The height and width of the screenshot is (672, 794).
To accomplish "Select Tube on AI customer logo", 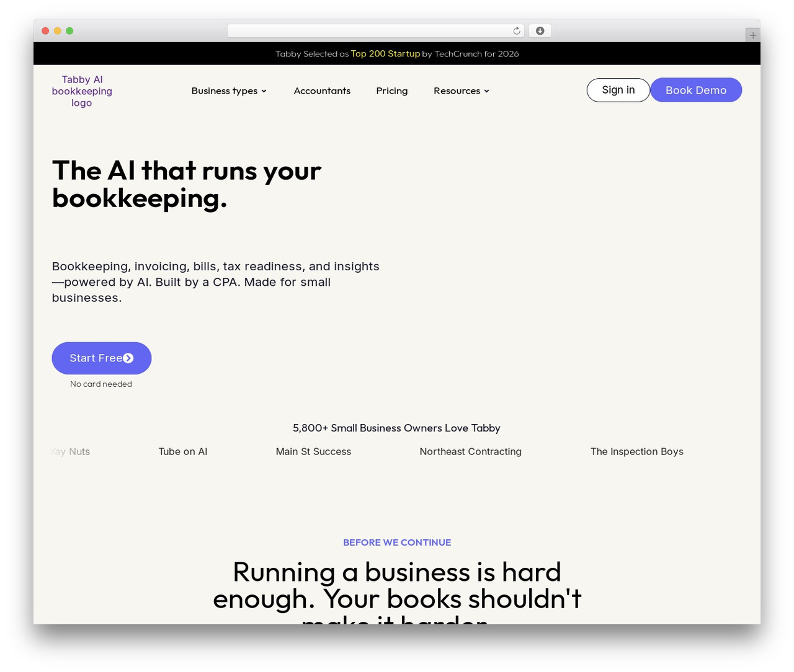I will tap(183, 451).
